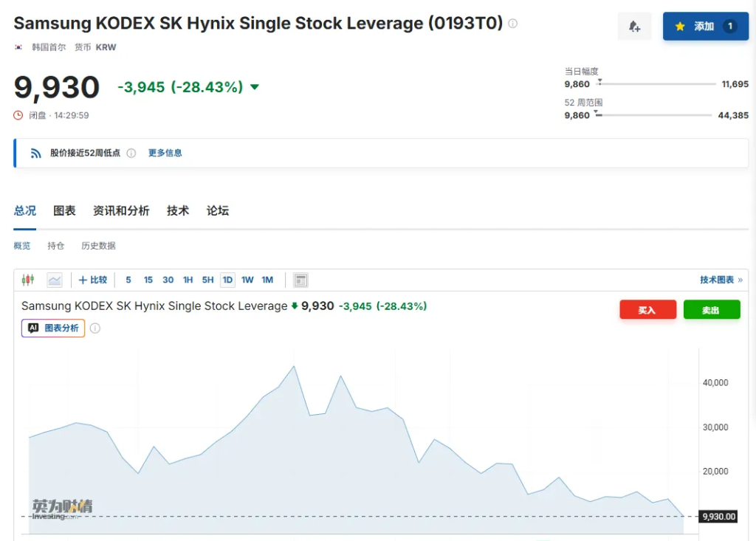Click the South Korea flag icon

(x=18, y=47)
